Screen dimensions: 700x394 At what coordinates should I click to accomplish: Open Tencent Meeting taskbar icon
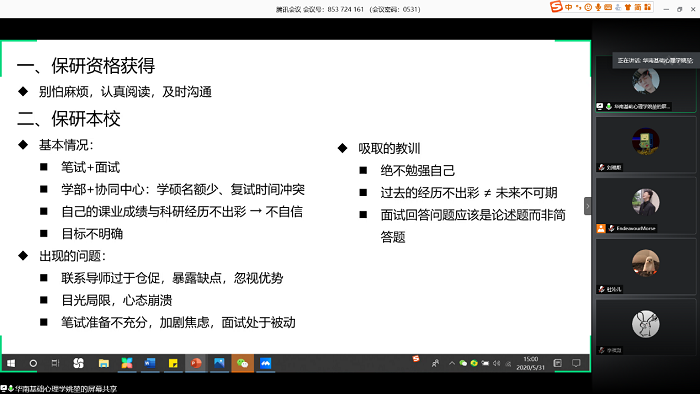coord(266,363)
